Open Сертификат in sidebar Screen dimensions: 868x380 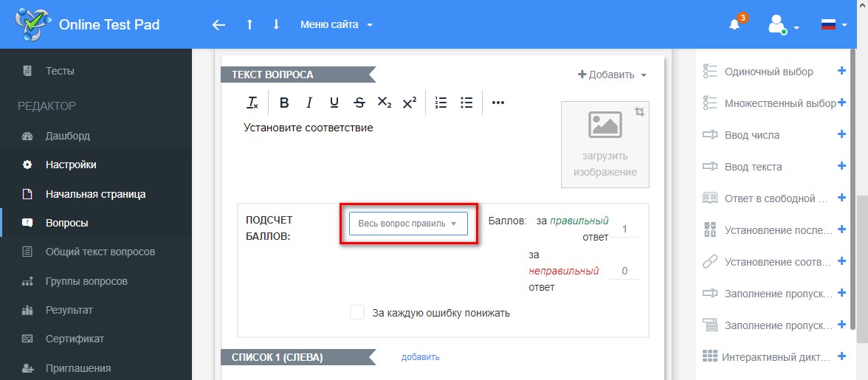click(75, 339)
